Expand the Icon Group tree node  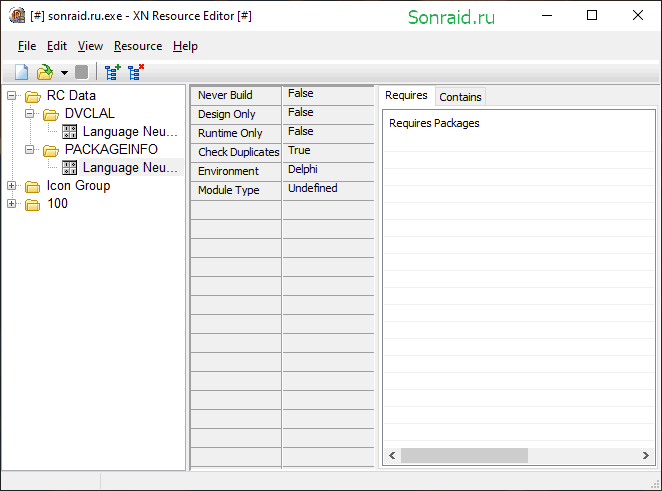12,185
